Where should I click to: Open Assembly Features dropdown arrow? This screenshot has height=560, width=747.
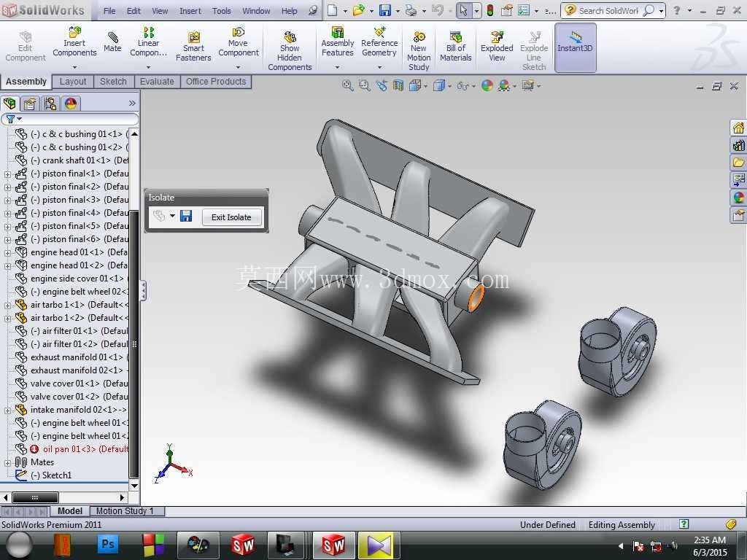tap(337, 67)
